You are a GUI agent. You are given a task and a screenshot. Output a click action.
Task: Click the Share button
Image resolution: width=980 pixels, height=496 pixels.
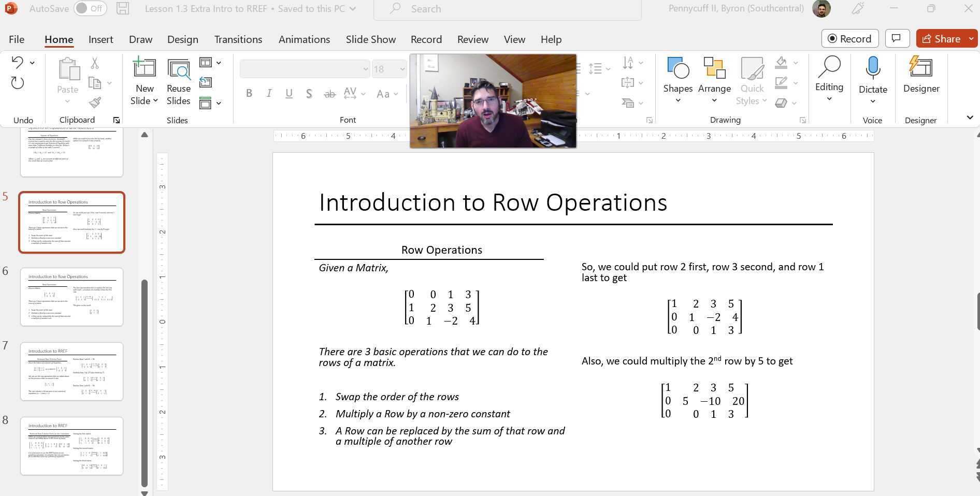point(941,39)
